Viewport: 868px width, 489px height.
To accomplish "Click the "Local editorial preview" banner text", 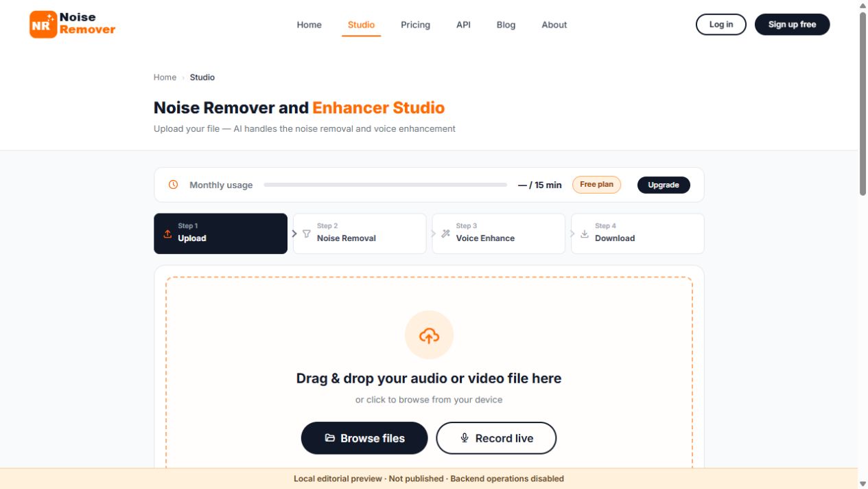I will (x=429, y=479).
